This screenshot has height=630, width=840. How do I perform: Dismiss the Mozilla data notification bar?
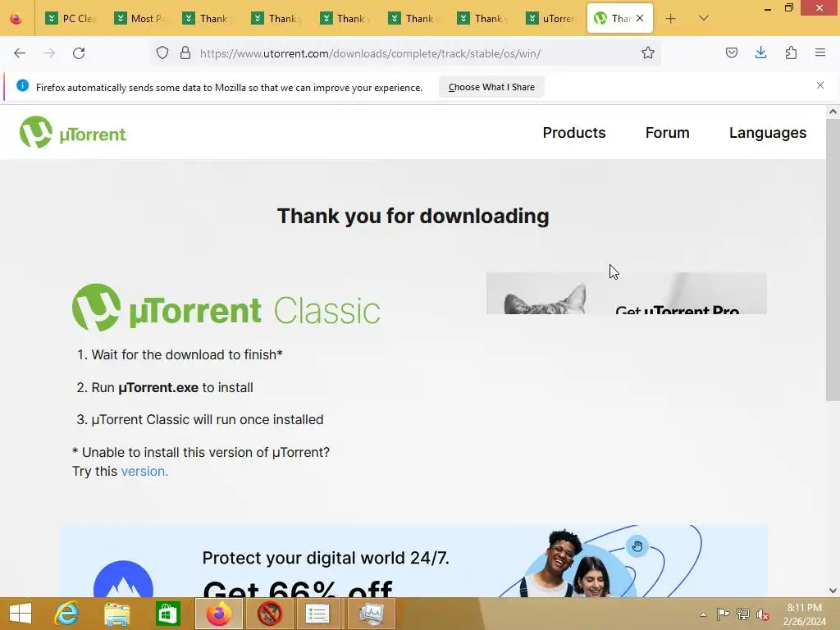tap(820, 85)
